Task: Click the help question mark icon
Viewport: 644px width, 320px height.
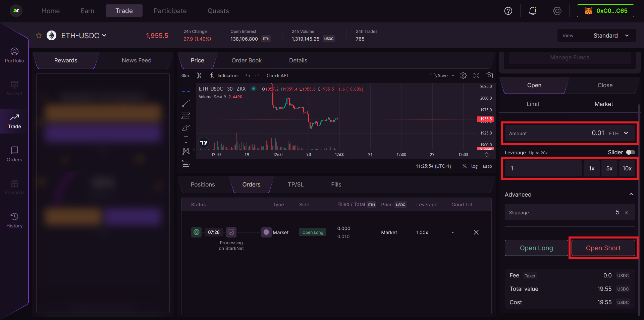Action: point(508,11)
